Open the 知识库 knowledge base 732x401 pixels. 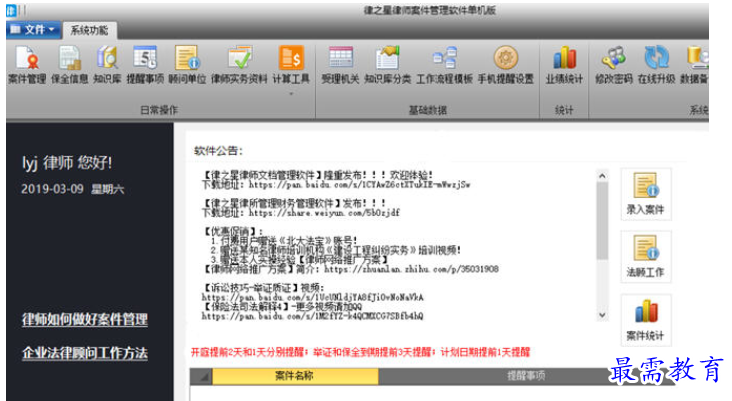pos(107,65)
